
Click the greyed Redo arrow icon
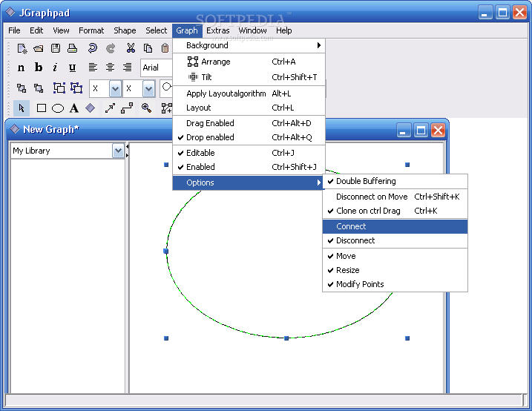[x=111, y=48]
